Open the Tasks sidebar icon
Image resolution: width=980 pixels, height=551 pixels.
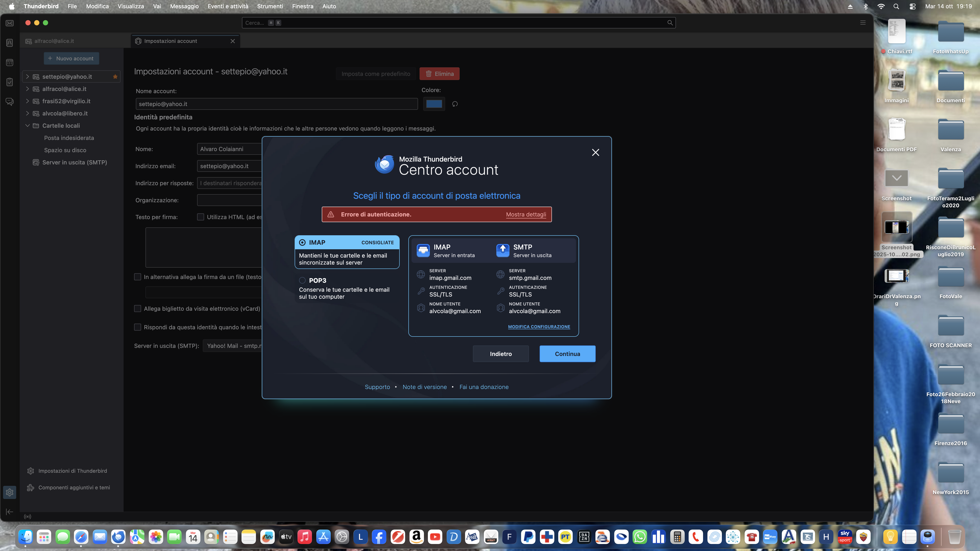[10, 82]
